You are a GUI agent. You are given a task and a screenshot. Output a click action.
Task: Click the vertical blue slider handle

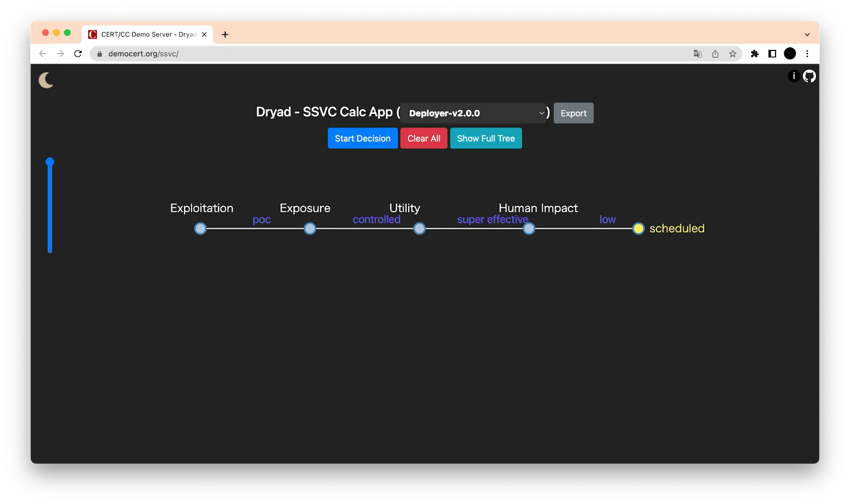(50, 162)
